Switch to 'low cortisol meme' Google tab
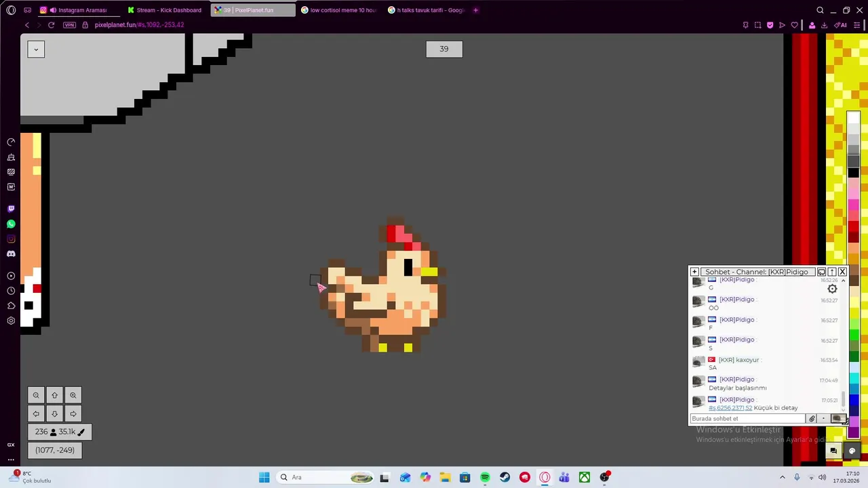Image resolution: width=868 pixels, height=488 pixels. pos(339,10)
